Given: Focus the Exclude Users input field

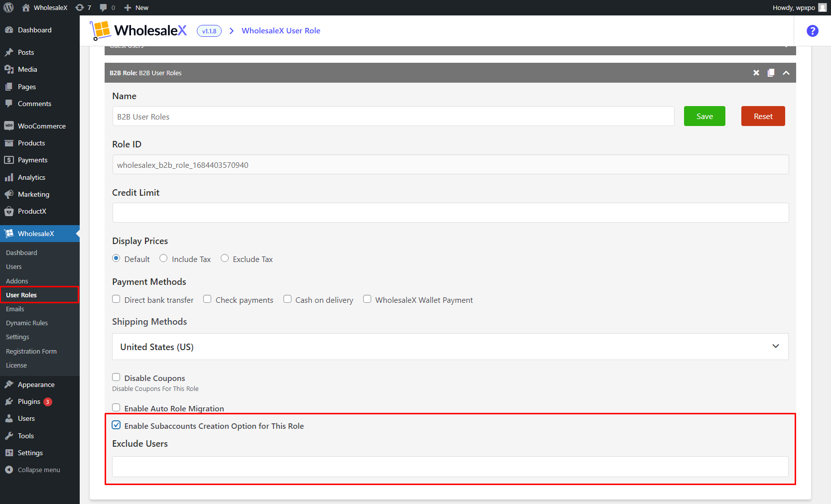Looking at the screenshot, I should [450, 467].
